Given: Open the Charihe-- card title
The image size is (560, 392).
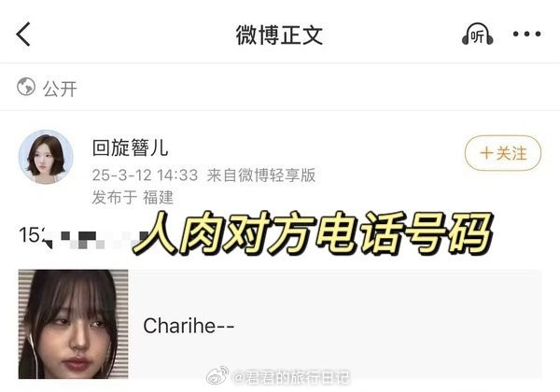Looking at the screenshot, I should (x=189, y=326).
